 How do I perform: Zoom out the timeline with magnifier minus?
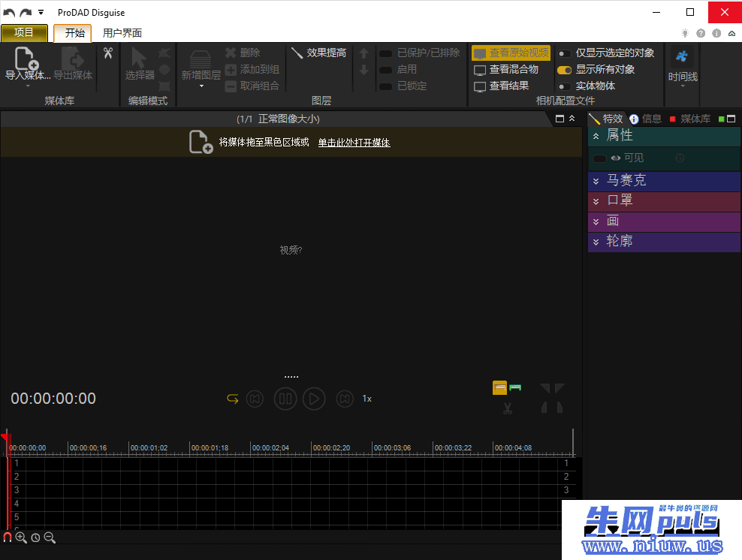(x=50, y=537)
